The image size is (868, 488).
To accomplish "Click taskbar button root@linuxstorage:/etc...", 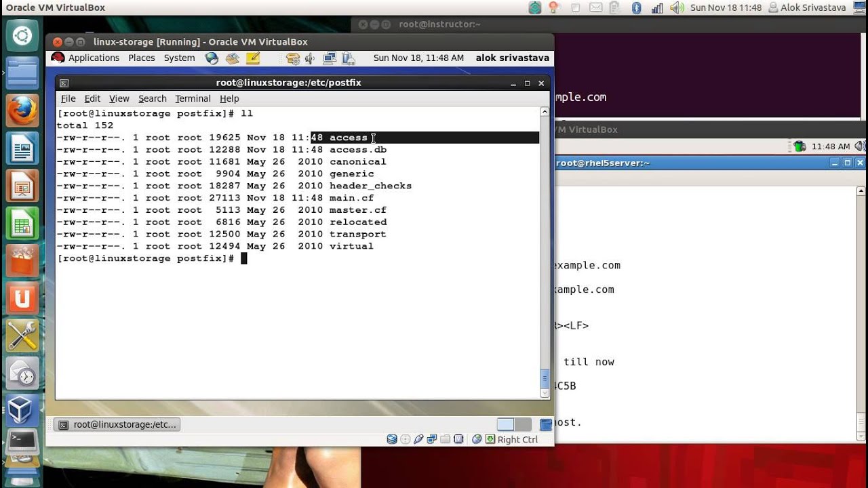I will pos(117,425).
